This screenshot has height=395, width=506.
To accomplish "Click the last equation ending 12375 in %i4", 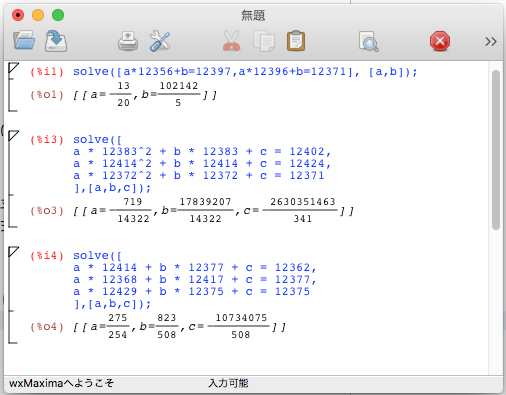I will tap(192, 292).
